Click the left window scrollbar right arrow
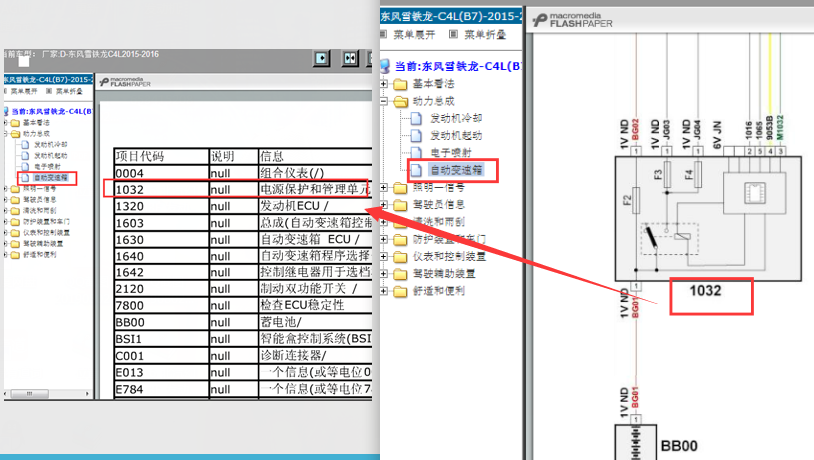Image resolution: width=814 pixels, height=460 pixels. (x=87, y=394)
